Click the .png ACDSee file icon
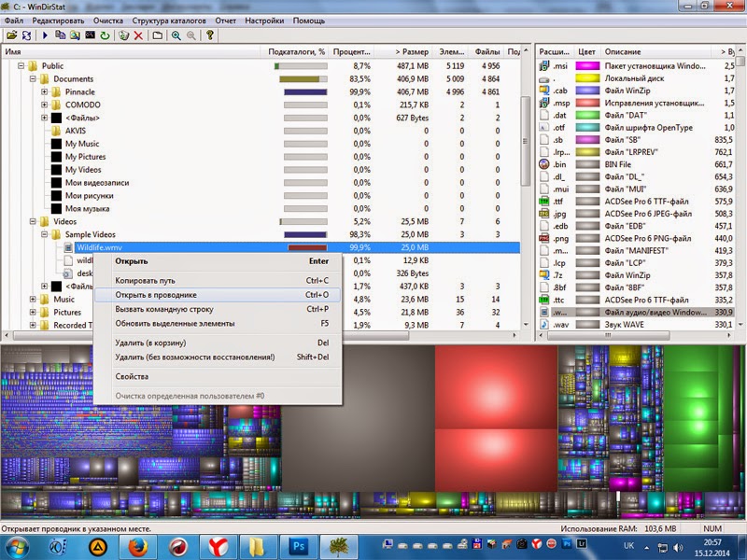The height and width of the screenshot is (560, 747). (x=544, y=238)
